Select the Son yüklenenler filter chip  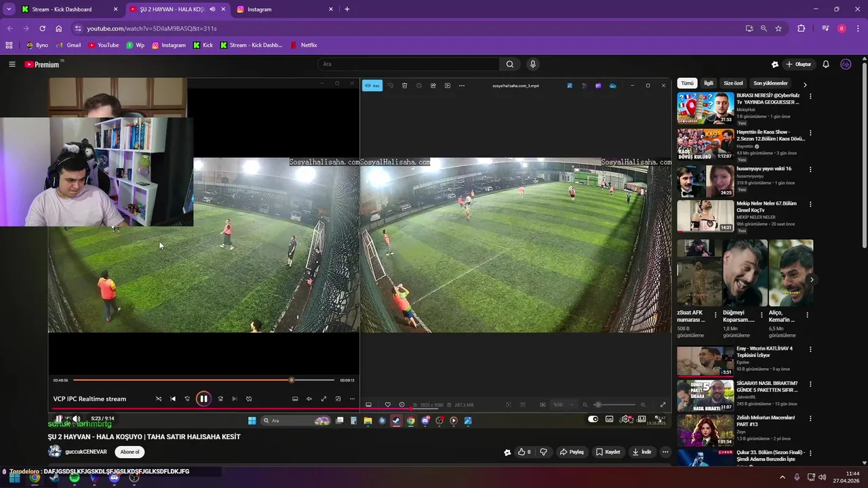pos(770,83)
